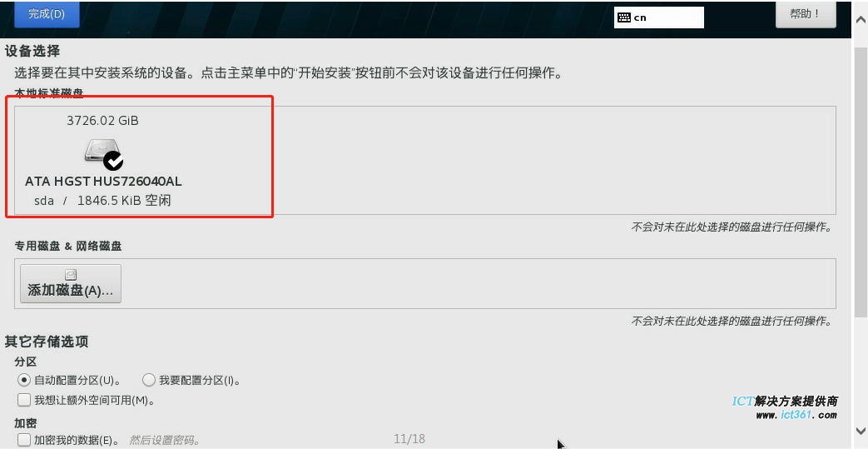
Task: Select 自动配置分区(U) radio button
Action: 24,380
